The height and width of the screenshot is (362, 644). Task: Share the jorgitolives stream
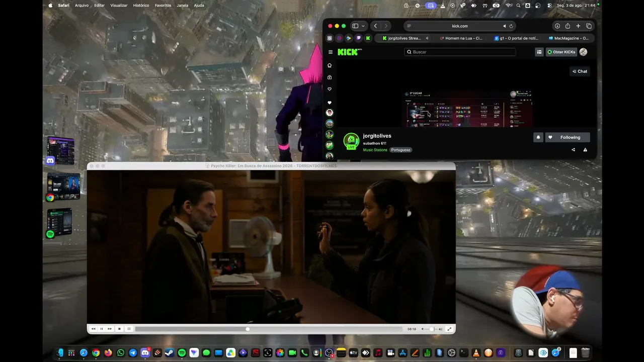(x=573, y=150)
